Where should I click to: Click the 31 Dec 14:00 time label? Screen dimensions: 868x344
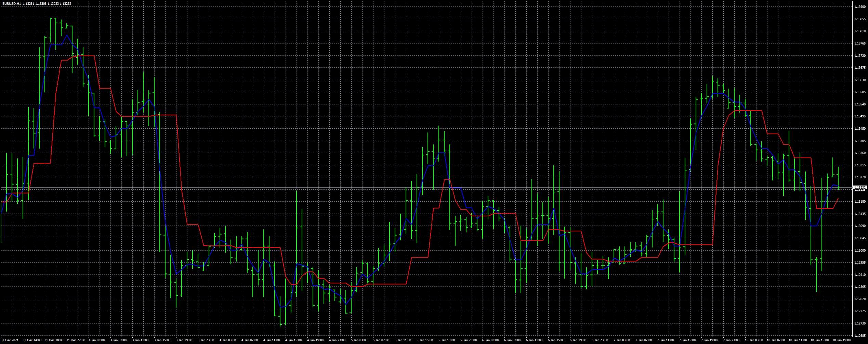(x=32, y=340)
